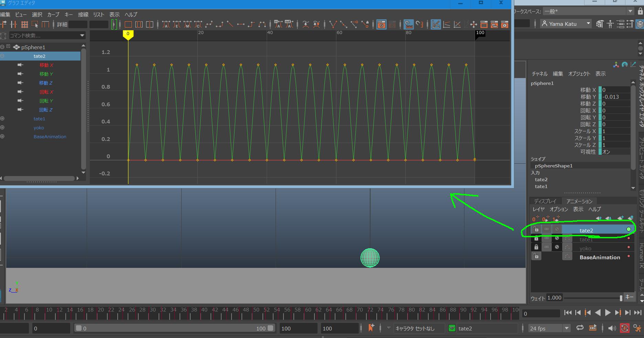The width and height of the screenshot is (644, 338).
Task: Switch to the ディスプレイ layer tab
Action: [x=545, y=201]
